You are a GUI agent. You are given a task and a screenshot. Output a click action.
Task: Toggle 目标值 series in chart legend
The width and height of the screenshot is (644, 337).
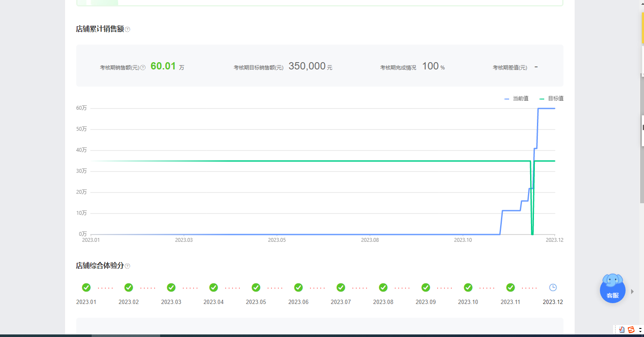pyautogui.click(x=552, y=99)
